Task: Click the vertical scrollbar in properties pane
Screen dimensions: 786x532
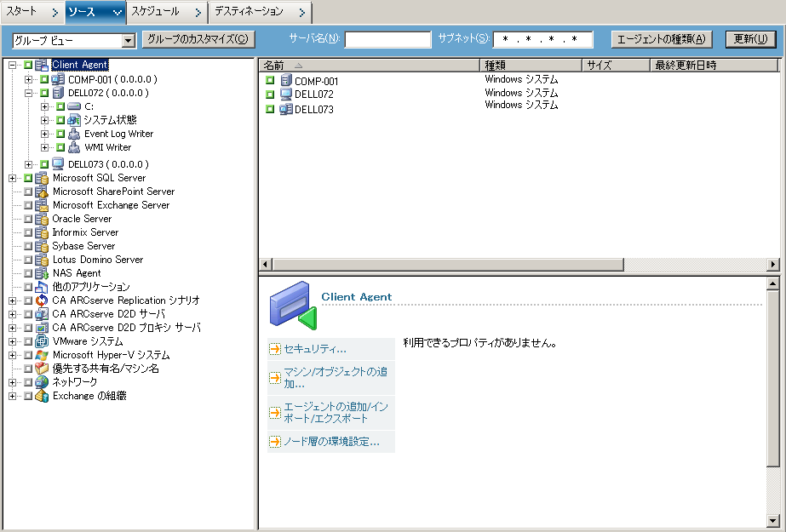Action: coord(773,378)
